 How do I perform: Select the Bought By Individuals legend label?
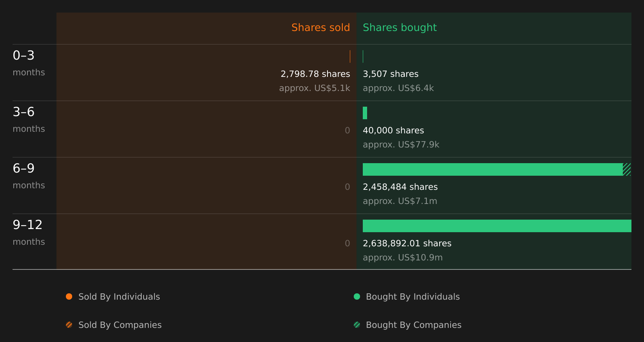pyautogui.click(x=413, y=297)
